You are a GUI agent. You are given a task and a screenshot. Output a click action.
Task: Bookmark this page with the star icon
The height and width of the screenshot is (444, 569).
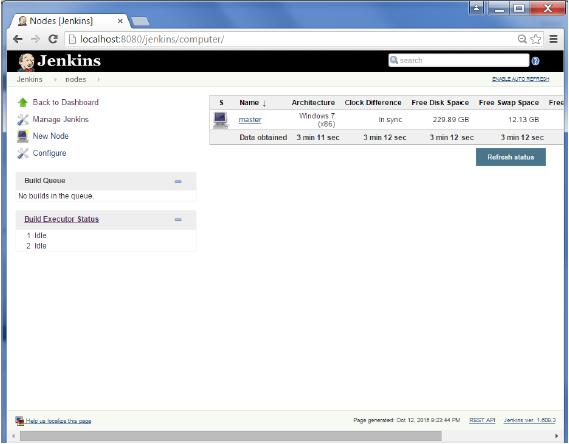536,39
